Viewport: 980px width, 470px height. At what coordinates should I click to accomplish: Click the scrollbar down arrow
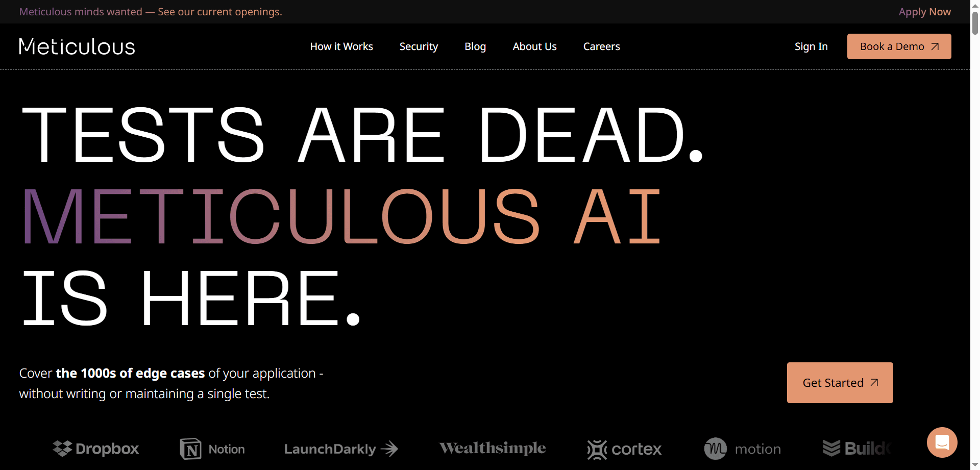pyautogui.click(x=974, y=465)
